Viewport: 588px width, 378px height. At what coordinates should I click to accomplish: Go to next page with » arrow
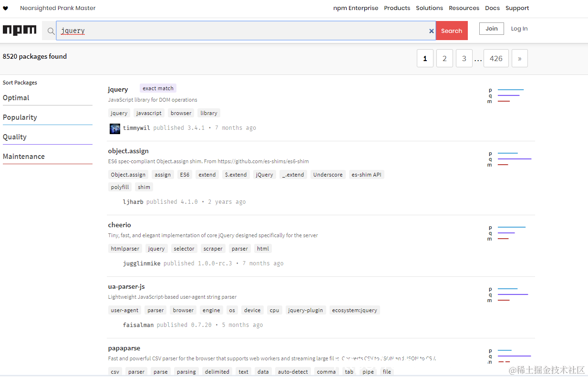click(x=519, y=58)
